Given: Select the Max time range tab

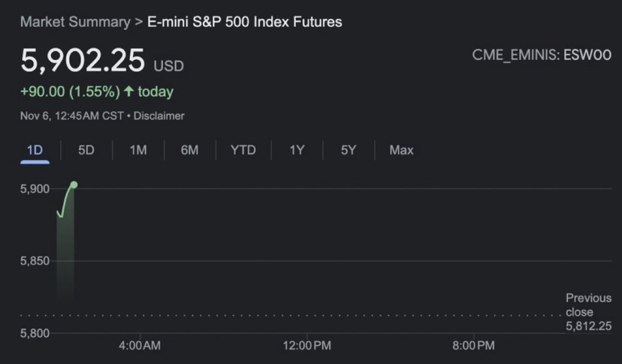Looking at the screenshot, I should tap(402, 150).
